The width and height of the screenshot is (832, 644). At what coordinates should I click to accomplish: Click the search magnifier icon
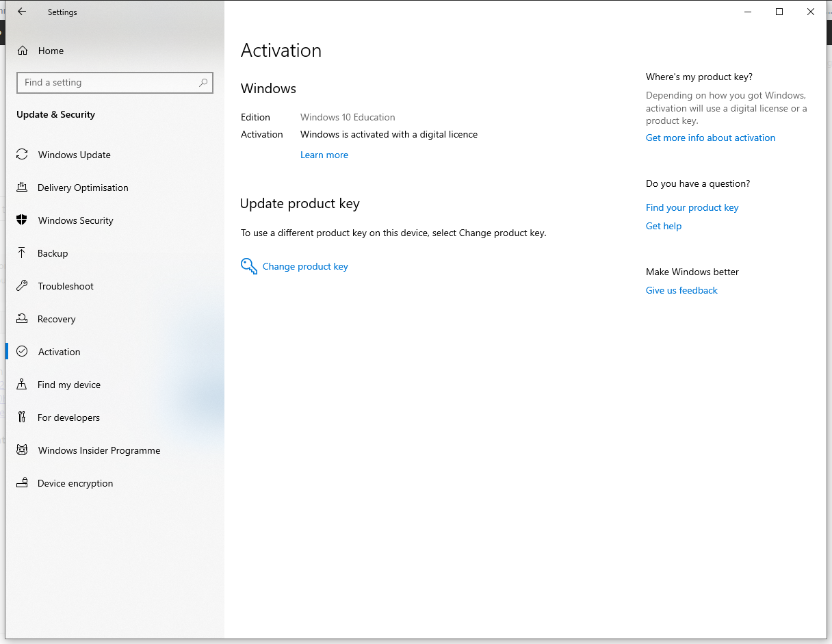tap(203, 83)
